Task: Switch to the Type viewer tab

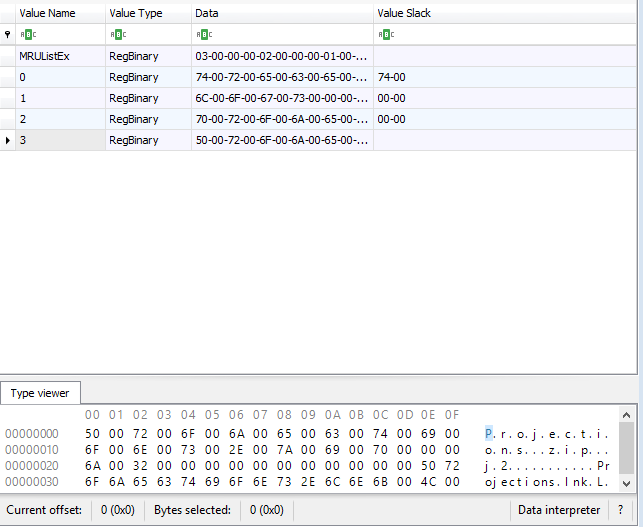Action: click(40, 393)
